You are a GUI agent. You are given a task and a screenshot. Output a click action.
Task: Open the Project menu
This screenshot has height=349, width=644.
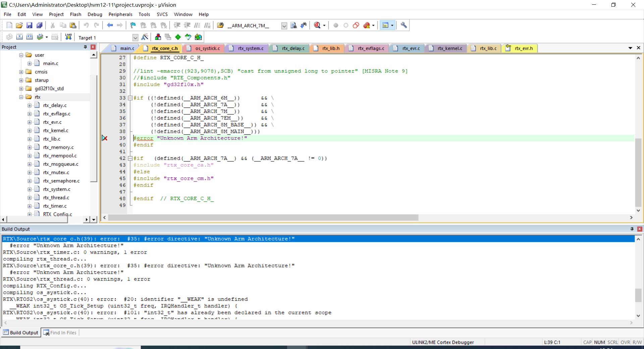pyautogui.click(x=56, y=14)
